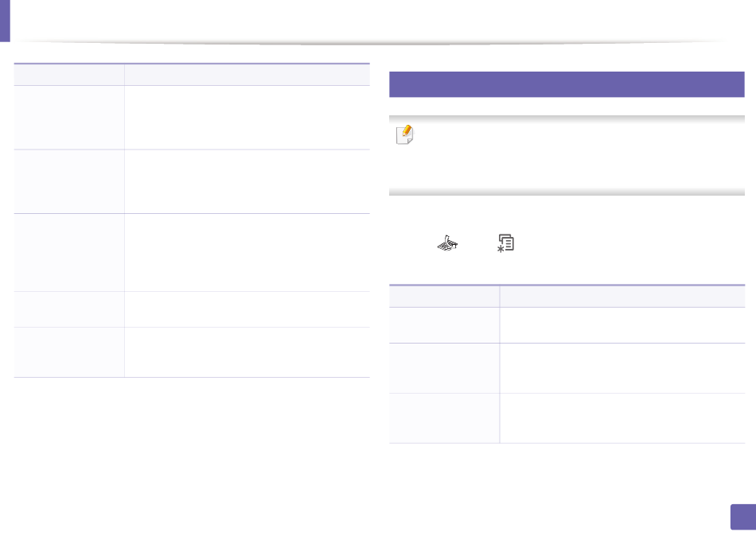The height and width of the screenshot is (536, 756).
Task: Select the tallest third-row item cell in left table
Action: [x=69, y=253]
